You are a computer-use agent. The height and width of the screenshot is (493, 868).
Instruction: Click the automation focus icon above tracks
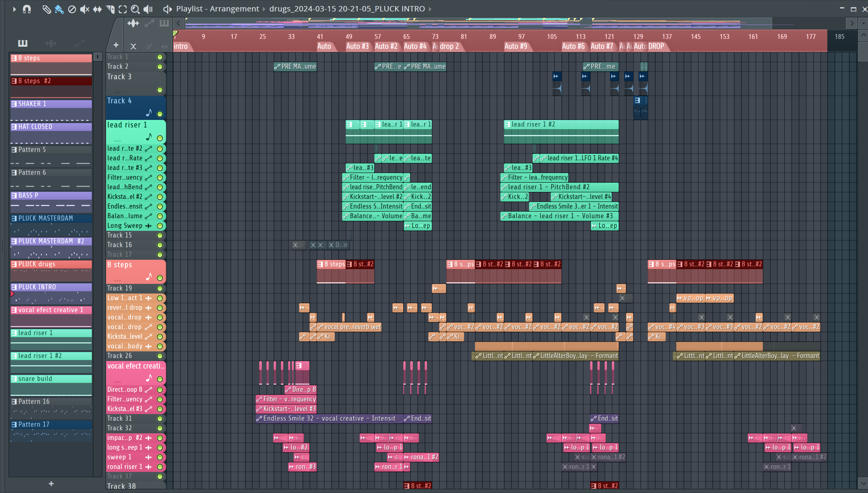[149, 24]
